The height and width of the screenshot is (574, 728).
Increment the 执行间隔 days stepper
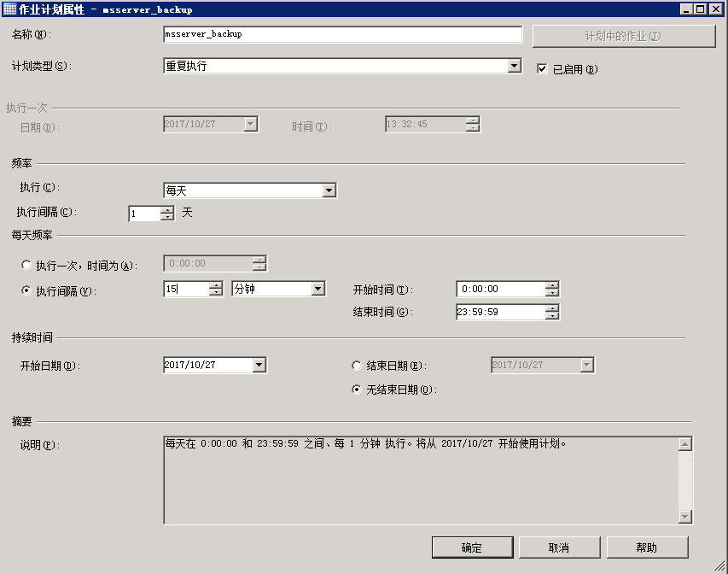168,210
